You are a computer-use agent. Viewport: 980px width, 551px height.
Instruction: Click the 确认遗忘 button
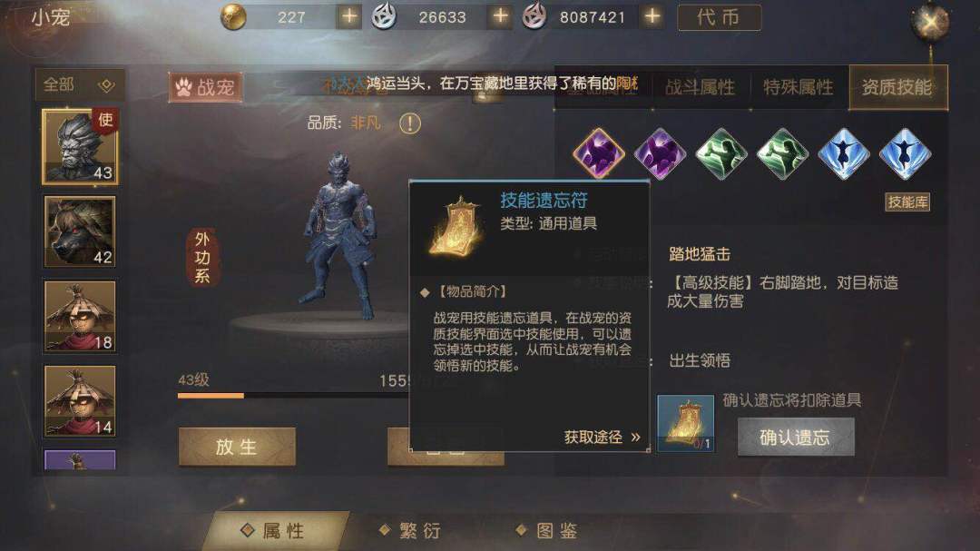796,437
